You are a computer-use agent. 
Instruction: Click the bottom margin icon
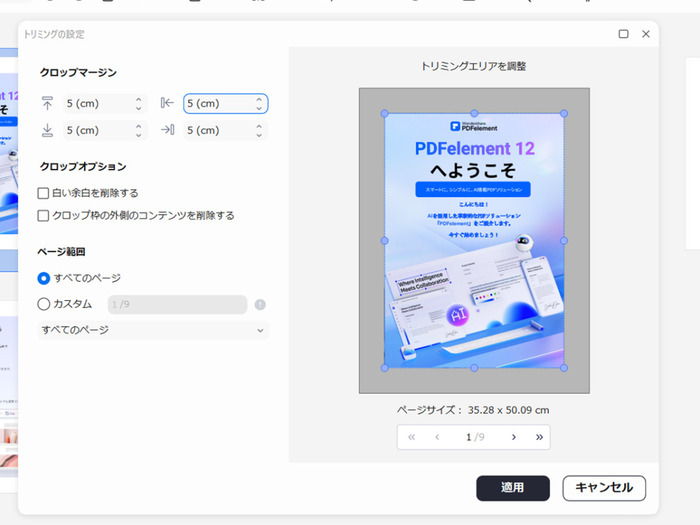(47, 130)
